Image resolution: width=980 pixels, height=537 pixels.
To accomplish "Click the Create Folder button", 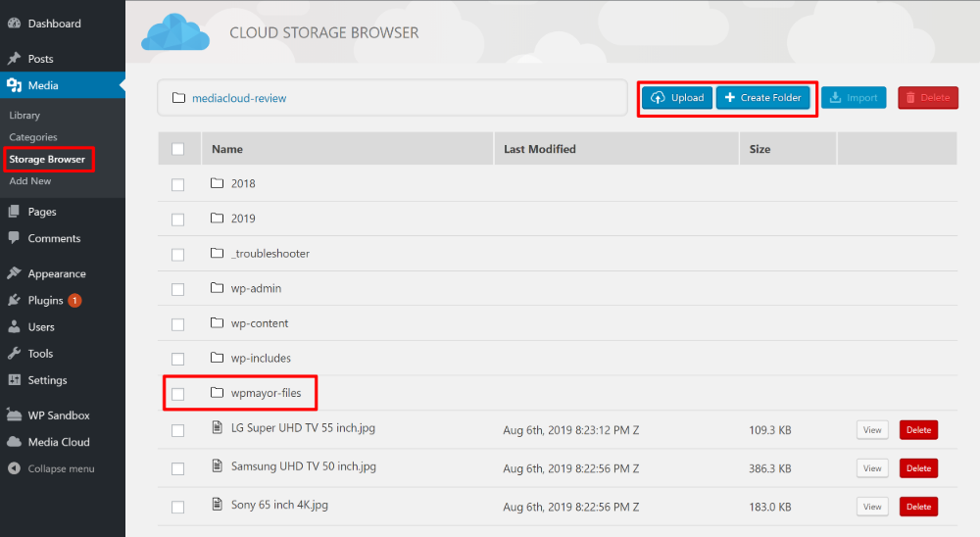I will pyautogui.click(x=763, y=98).
